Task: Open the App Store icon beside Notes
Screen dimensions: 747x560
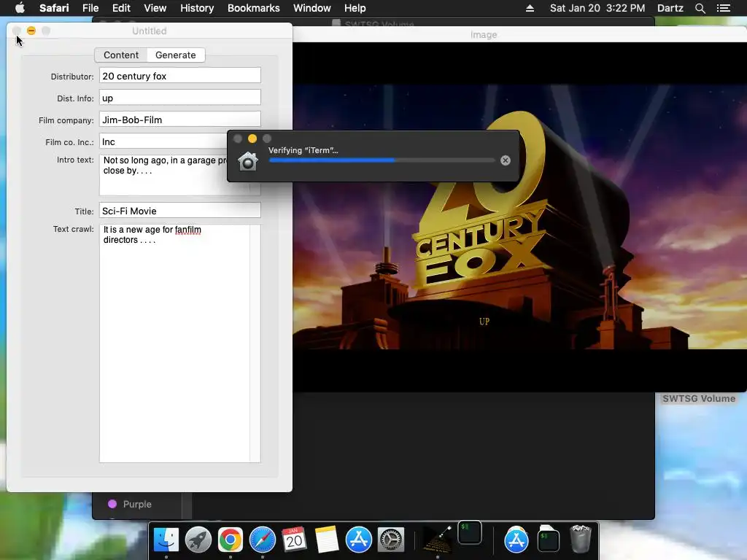Action: 358,540
